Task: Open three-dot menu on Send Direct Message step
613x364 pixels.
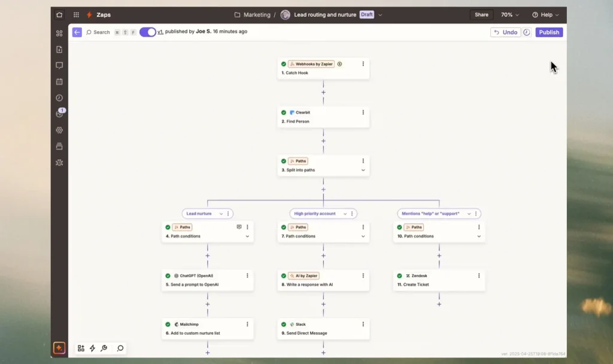Action: tap(363, 324)
